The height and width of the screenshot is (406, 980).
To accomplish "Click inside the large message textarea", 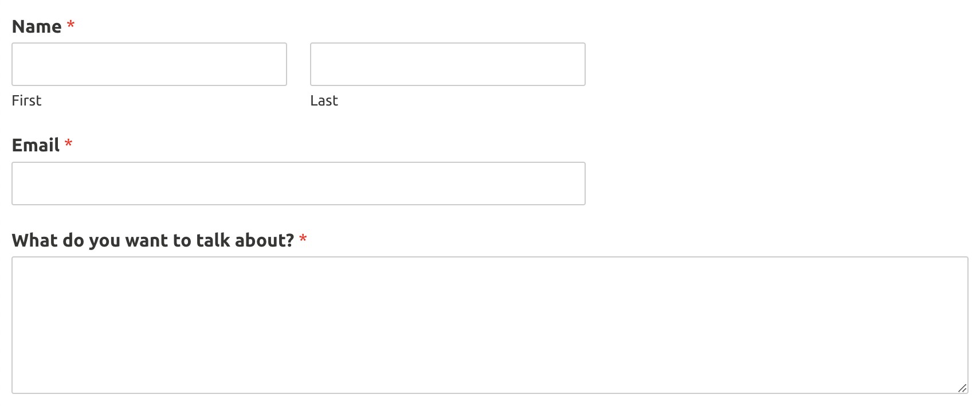I will (489, 325).
